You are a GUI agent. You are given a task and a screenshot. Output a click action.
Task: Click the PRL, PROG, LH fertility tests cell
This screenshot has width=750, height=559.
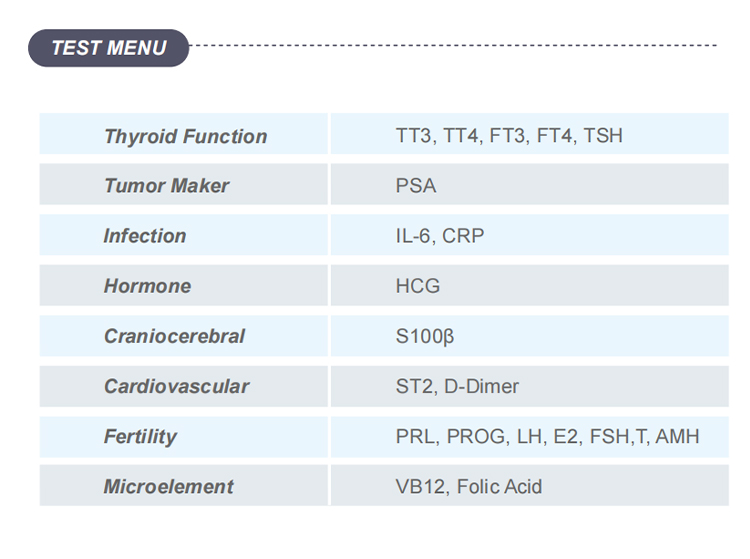click(x=529, y=437)
